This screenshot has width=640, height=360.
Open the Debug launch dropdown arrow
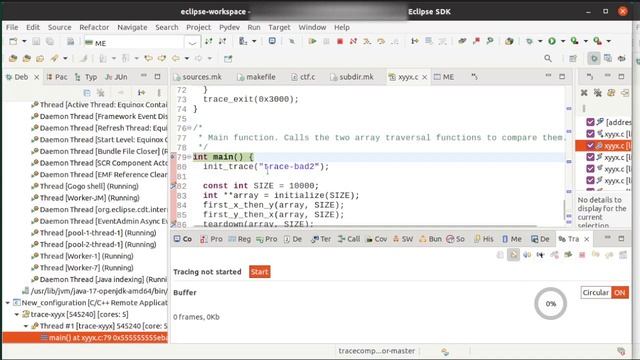(x=540, y=41)
